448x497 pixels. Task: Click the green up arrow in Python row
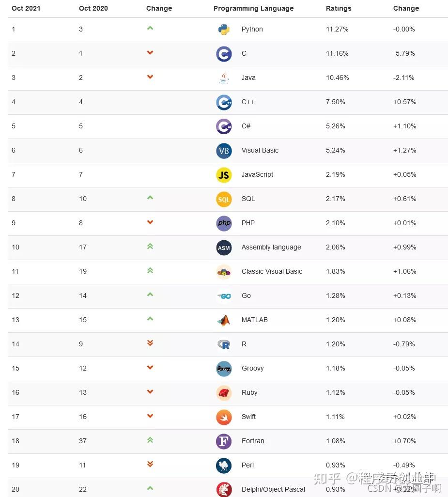[x=150, y=28]
